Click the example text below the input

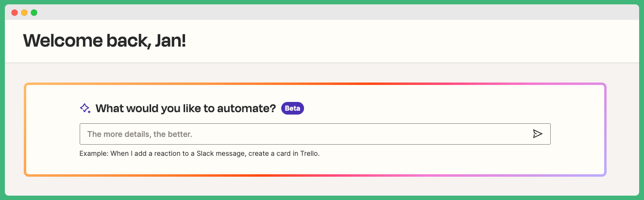200,154
